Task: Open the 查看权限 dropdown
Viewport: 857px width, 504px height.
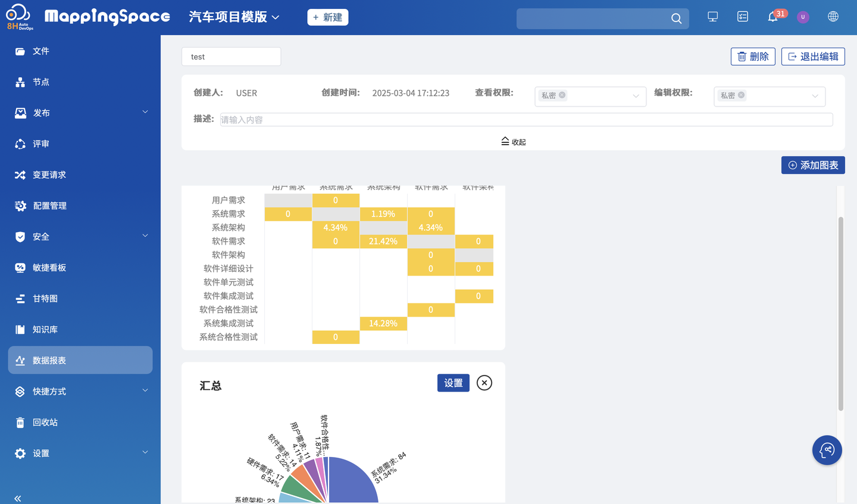Action: 590,96
